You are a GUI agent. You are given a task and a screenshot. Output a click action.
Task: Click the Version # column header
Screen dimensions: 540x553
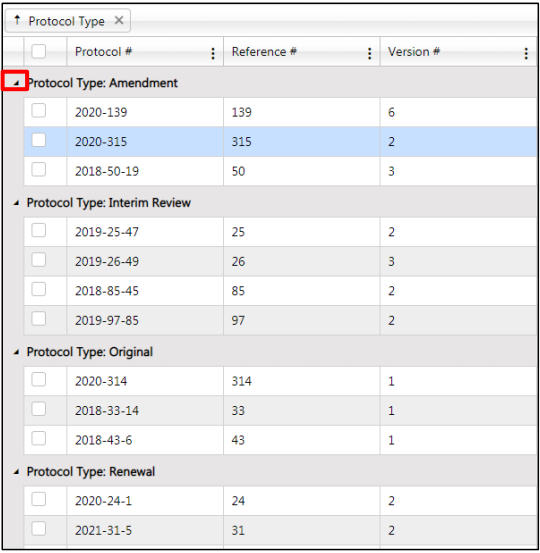click(414, 52)
